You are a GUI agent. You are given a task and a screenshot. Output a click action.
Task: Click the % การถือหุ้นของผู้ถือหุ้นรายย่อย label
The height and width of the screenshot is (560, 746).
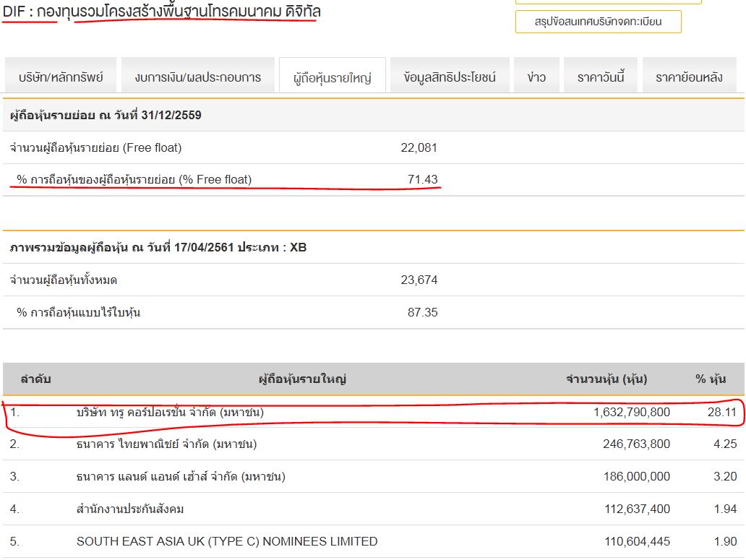click(x=134, y=179)
